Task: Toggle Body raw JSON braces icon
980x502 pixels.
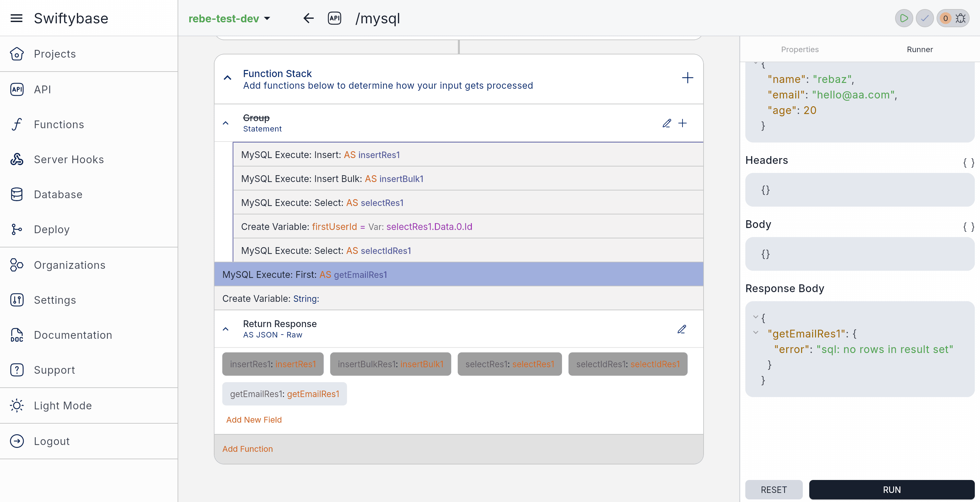Action: [969, 227]
